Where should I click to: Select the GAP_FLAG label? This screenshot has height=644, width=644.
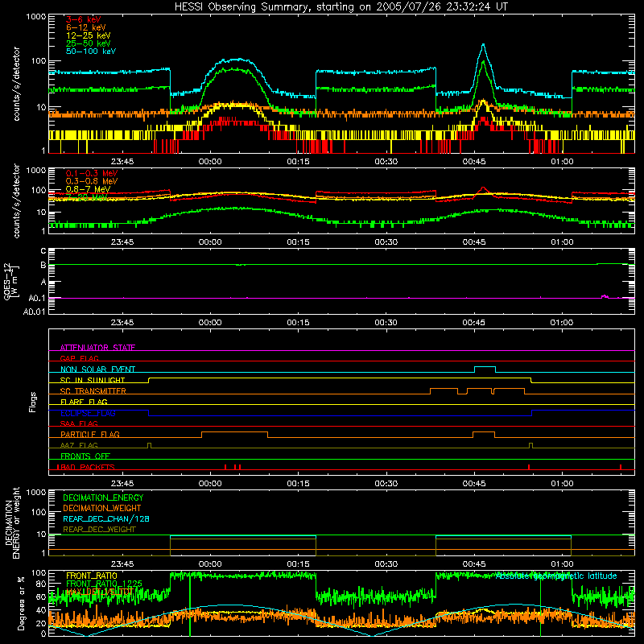point(79,358)
